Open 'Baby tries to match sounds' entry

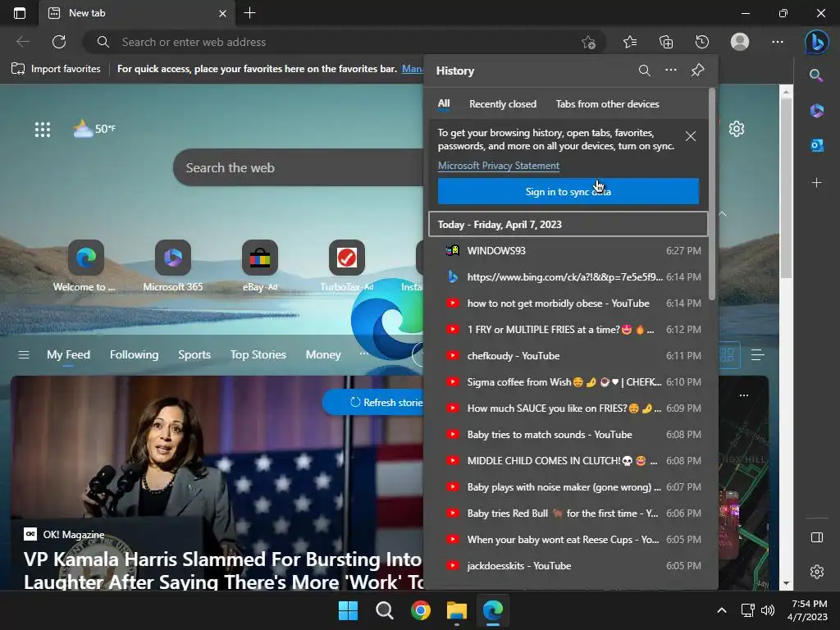coord(568,435)
